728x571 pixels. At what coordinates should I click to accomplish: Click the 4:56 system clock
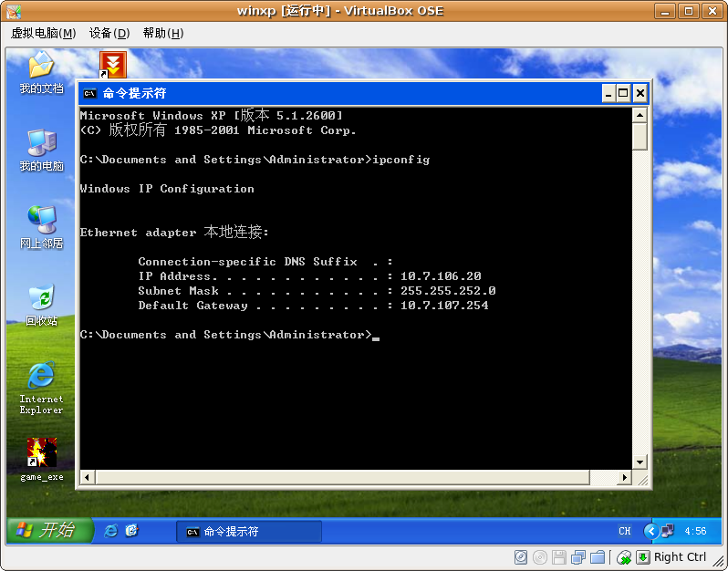695,531
